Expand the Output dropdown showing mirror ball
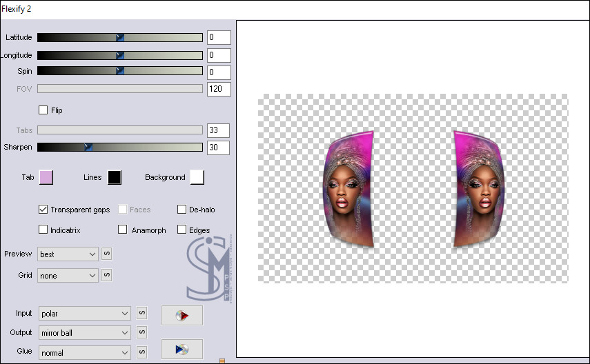Screen dimensions: 590x364 [84, 332]
